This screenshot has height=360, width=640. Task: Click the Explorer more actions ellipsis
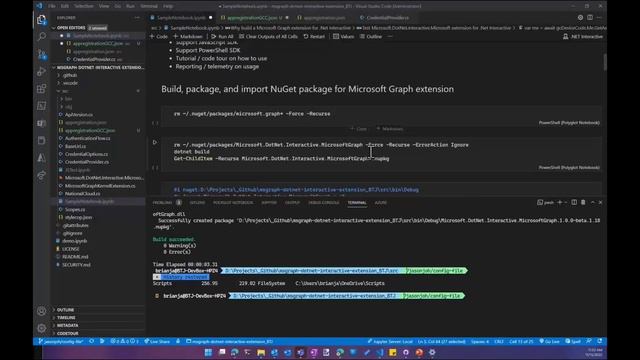tap(137, 18)
